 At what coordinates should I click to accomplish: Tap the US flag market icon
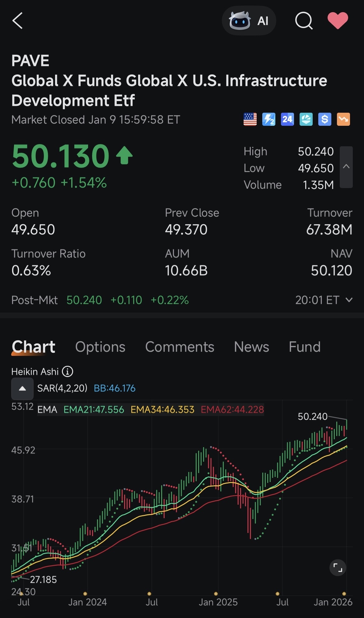[250, 119]
